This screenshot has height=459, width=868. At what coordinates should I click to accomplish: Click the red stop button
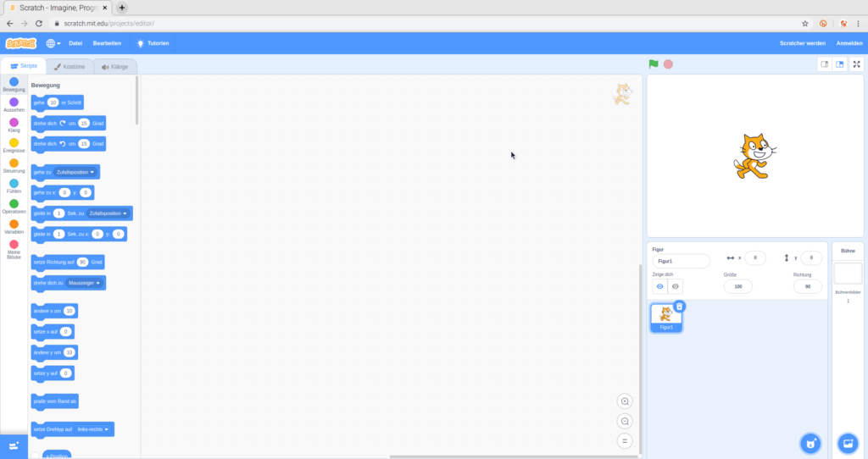click(668, 64)
